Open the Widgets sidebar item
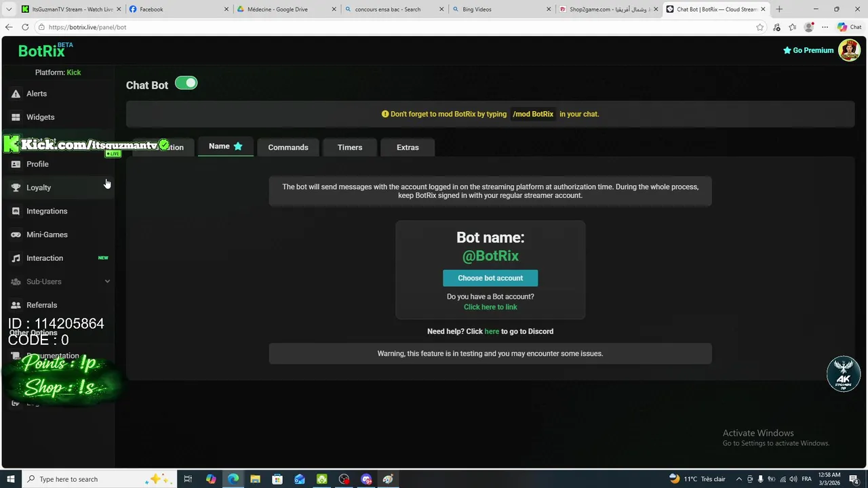The width and height of the screenshot is (868, 488). click(x=58, y=117)
